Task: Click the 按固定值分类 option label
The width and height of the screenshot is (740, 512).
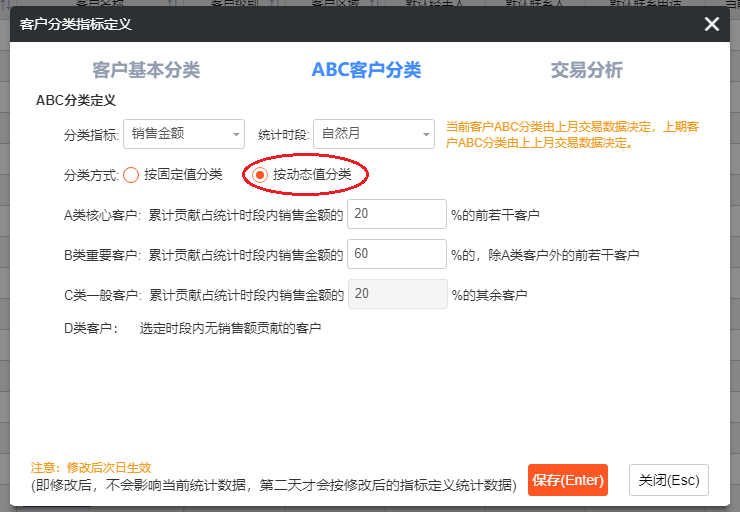Action: [183, 175]
